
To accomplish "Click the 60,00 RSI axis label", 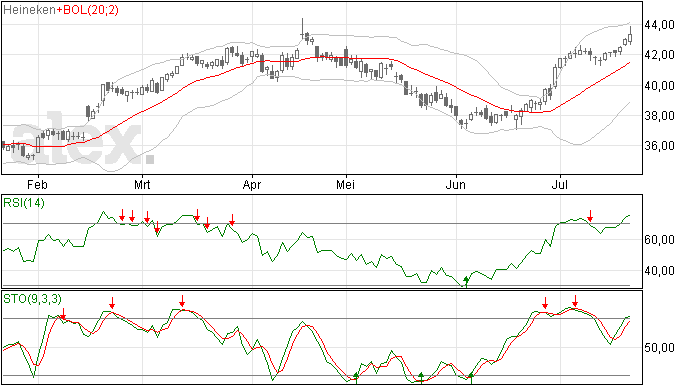I will point(659,240).
